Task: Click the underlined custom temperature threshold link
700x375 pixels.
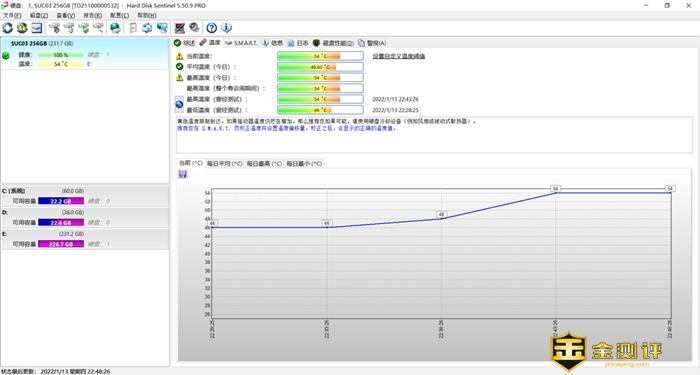Action: 399,56
